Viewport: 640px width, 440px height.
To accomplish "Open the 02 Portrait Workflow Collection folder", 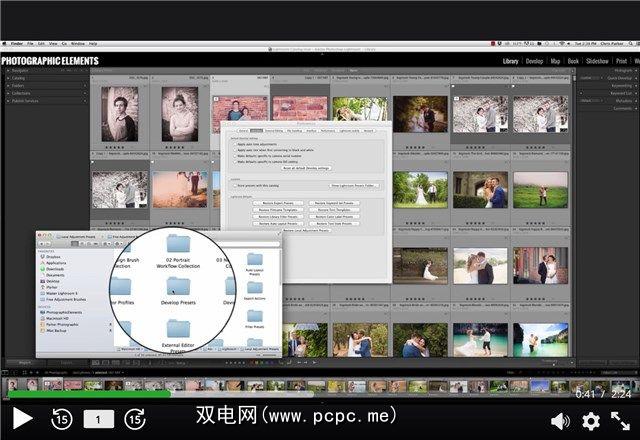I will pos(178,251).
